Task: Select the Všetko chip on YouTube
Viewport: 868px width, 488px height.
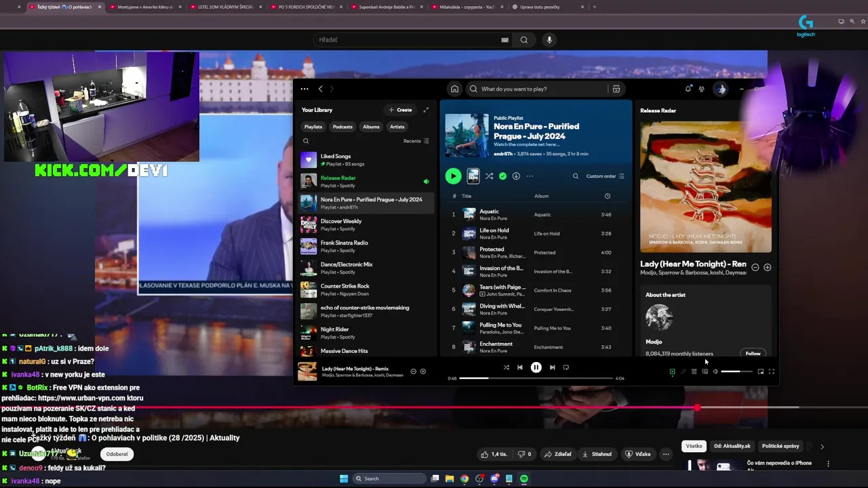Action: pos(694,446)
